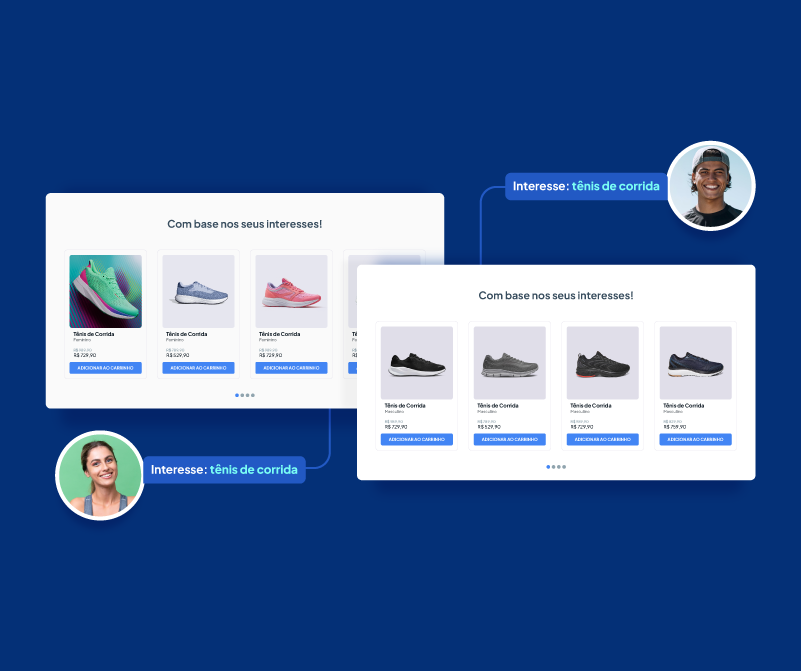Click last carousel dot in men's shoe panel
The width and height of the screenshot is (801, 671).
(x=564, y=467)
